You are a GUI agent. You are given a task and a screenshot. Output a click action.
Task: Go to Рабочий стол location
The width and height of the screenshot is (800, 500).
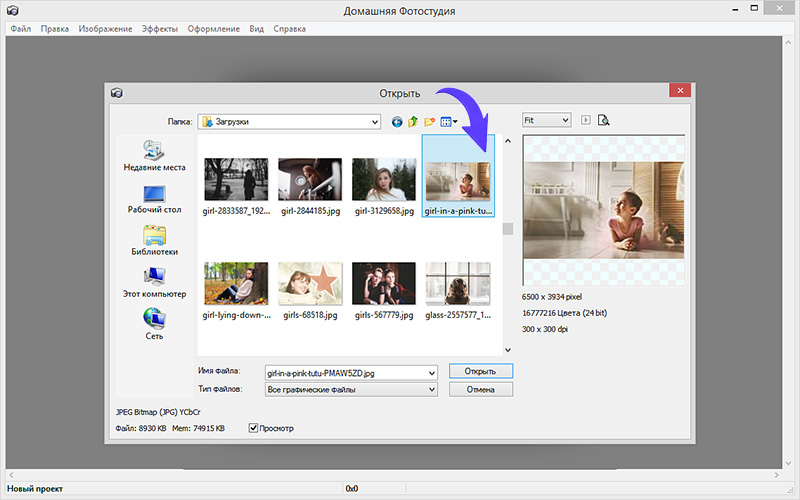click(x=154, y=198)
